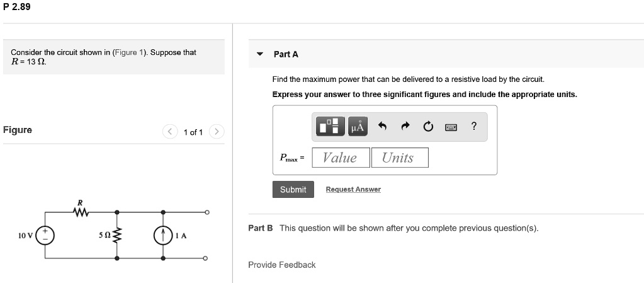Go to next figure arrow
Screen dimensions: 644x283
coord(217,132)
